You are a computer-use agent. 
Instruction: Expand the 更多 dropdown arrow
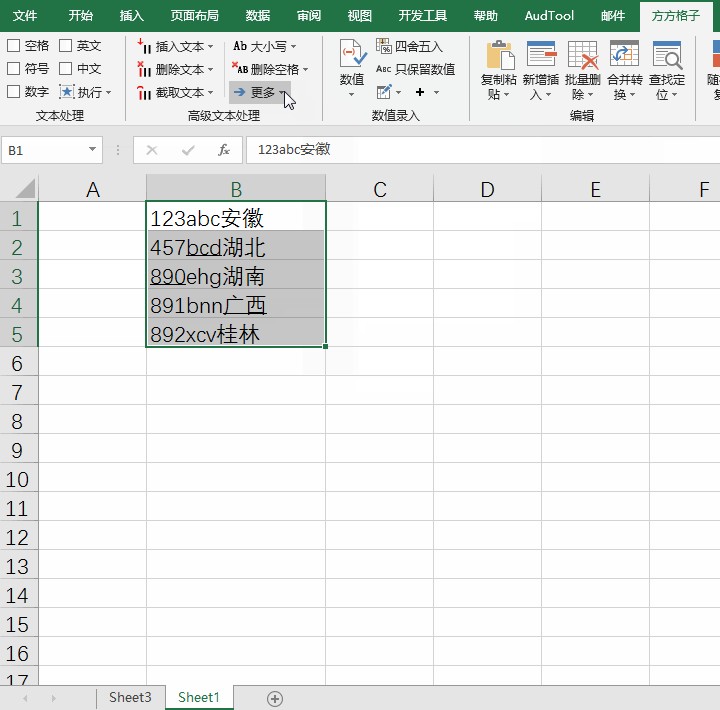click(x=282, y=92)
